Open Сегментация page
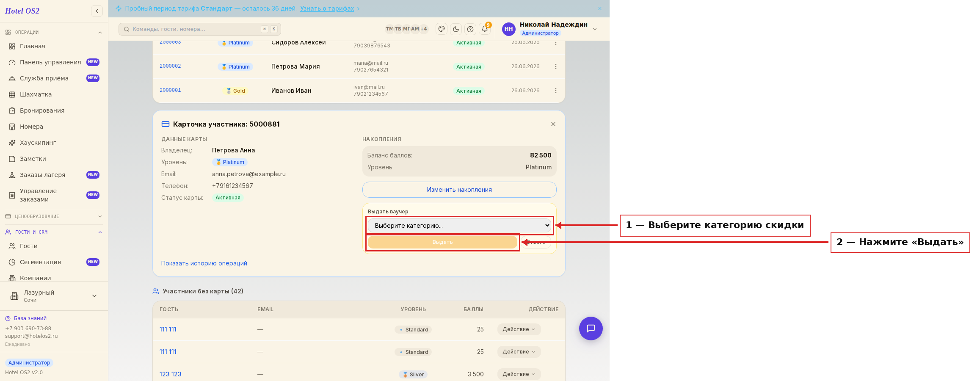 click(54, 262)
